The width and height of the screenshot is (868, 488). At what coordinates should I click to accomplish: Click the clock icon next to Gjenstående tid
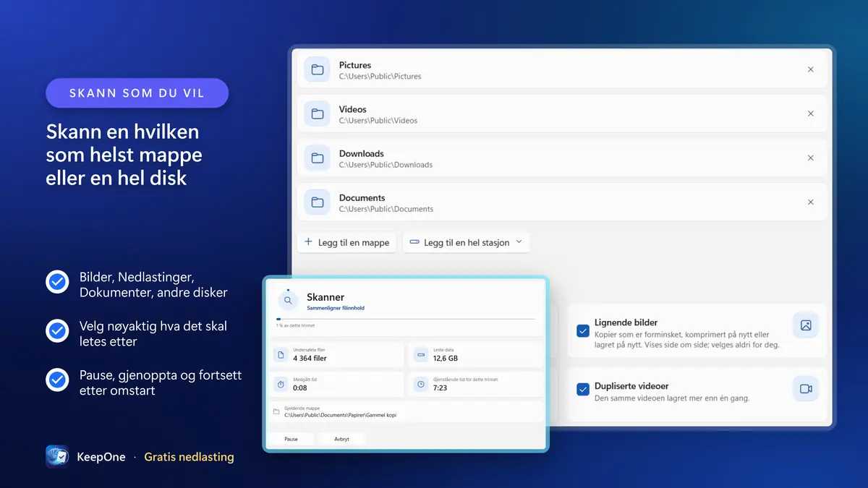coord(421,385)
